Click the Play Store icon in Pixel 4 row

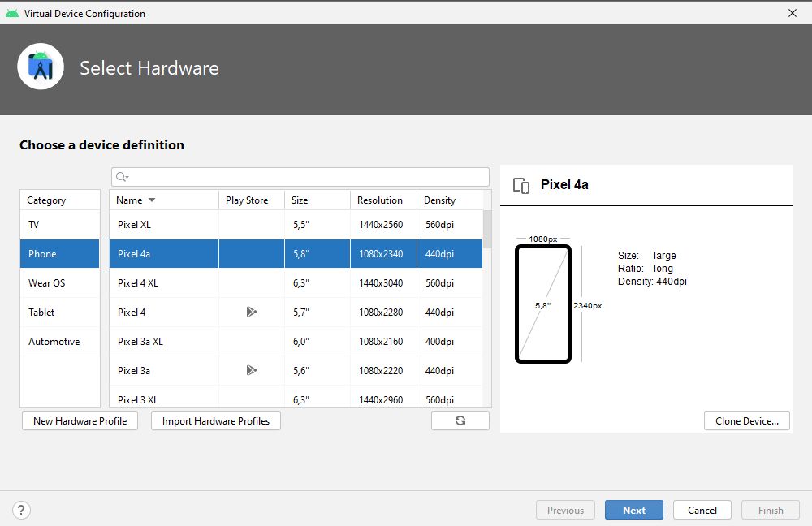(252, 312)
